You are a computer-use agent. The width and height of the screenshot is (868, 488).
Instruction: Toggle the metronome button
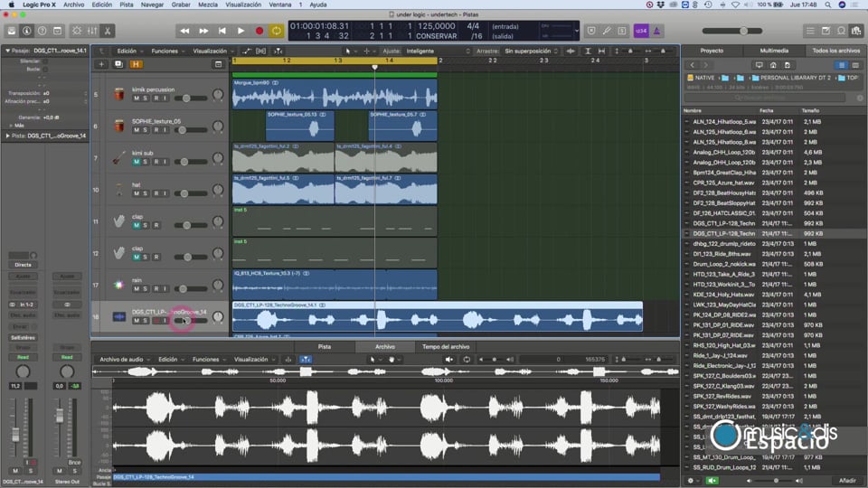(x=656, y=31)
